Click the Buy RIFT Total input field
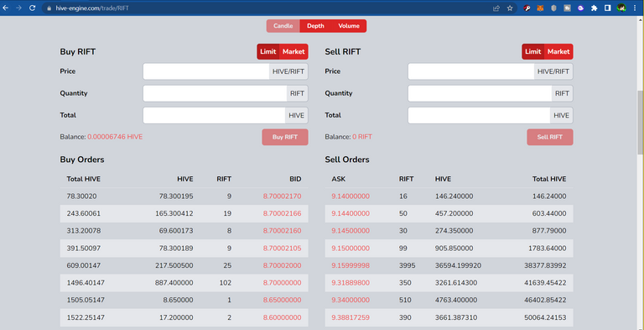The width and height of the screenshot is (644, 330). tap(214, 116)
